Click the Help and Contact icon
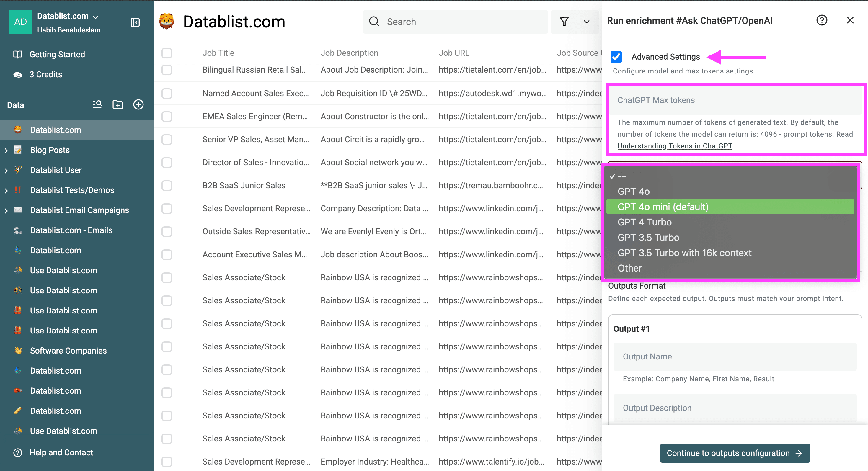 (x=17, y=452)
